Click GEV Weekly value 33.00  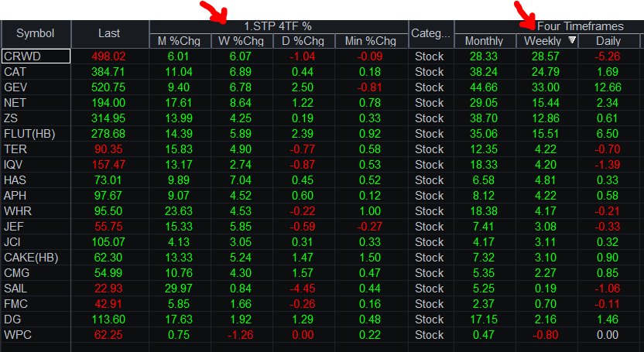coord(546,87)
